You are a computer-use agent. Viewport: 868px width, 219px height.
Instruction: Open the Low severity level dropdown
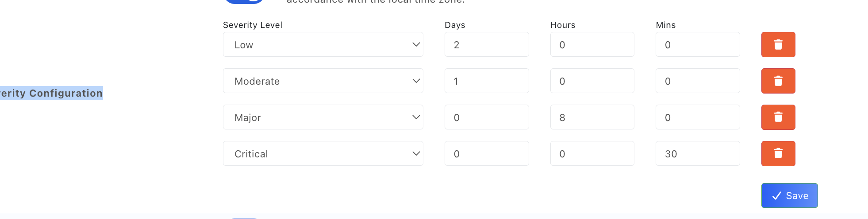(323, 44)
